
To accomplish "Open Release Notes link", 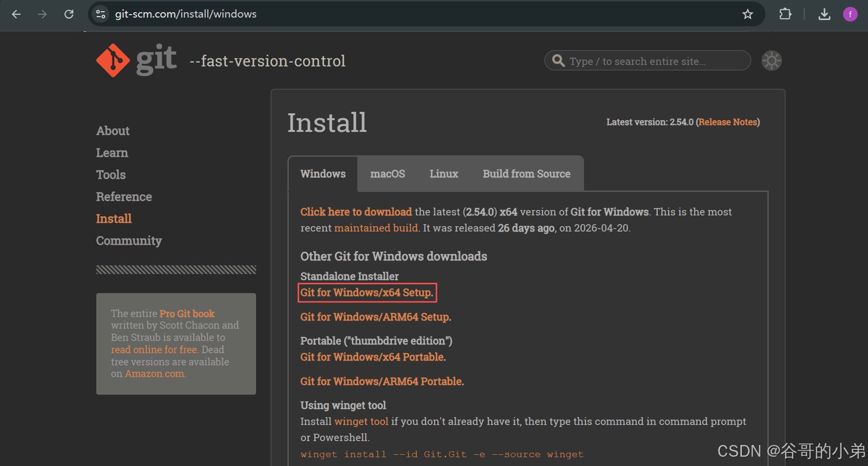I will tap(728, 122).
